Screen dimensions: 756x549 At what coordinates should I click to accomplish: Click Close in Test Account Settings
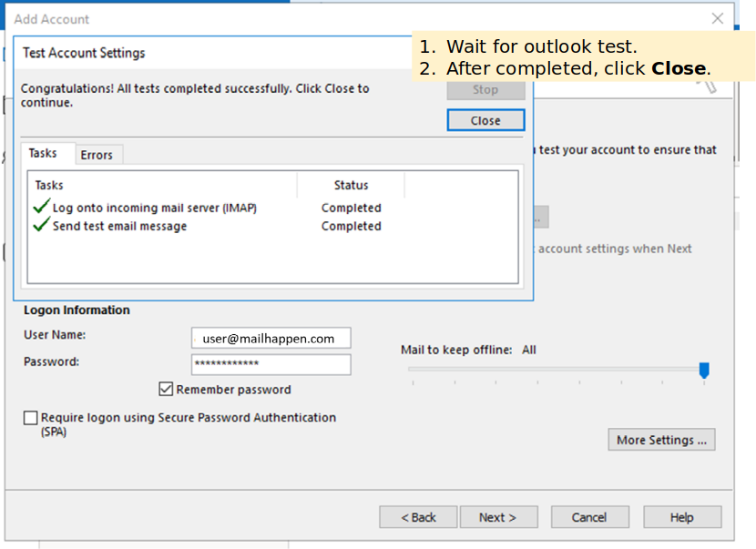485,120
